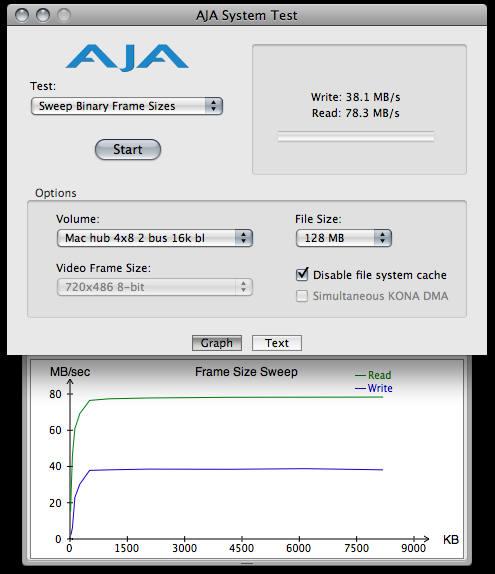
Task: Open the File Size dropdown showing 128 MB
Action: click(344, 238)
